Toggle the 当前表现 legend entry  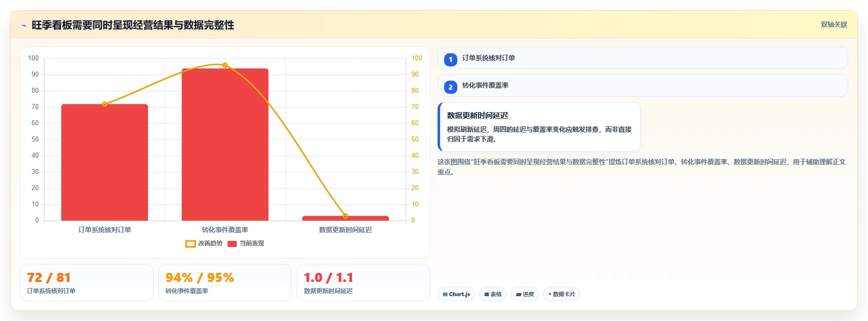pos(246,243)
